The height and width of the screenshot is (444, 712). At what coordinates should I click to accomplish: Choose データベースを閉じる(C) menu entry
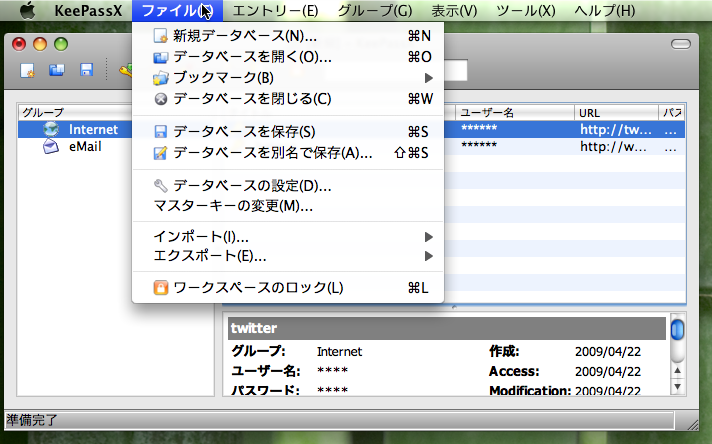[287, 99]
